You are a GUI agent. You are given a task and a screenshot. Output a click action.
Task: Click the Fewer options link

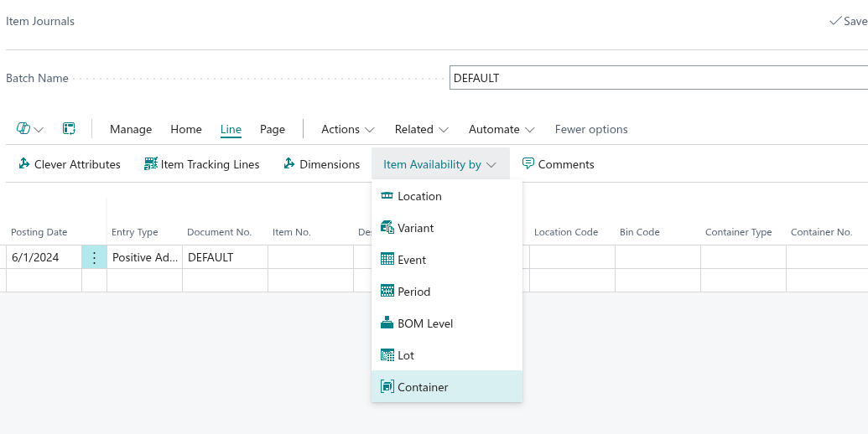point(591,129)
